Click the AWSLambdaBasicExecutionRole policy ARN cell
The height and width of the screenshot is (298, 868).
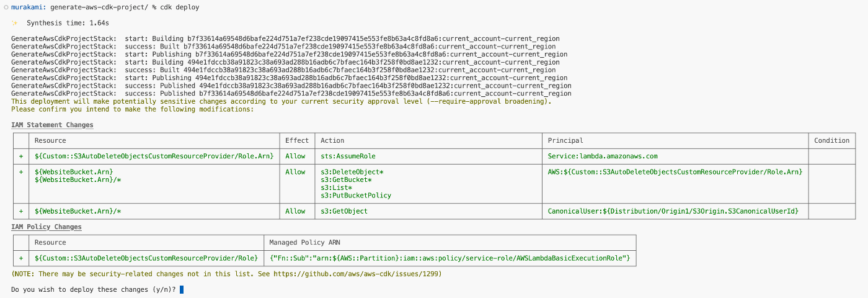[450, 258]
